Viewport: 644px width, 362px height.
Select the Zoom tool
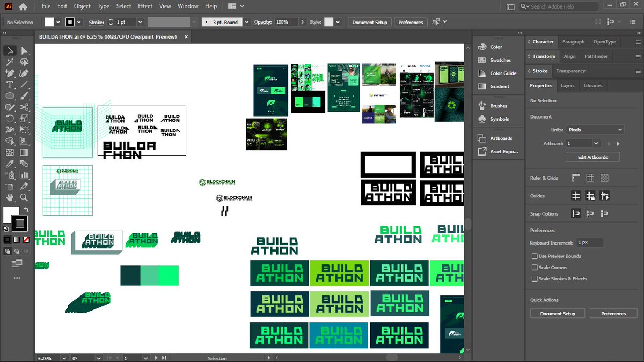(24, 197)
